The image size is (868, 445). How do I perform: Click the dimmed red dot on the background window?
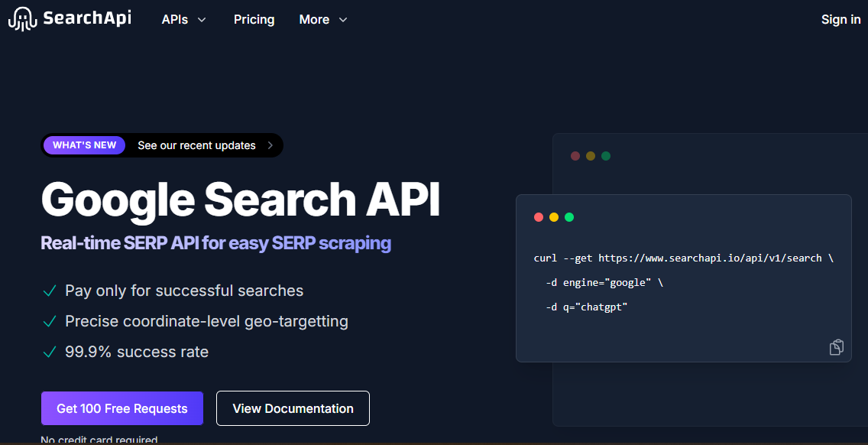[575, 156]
